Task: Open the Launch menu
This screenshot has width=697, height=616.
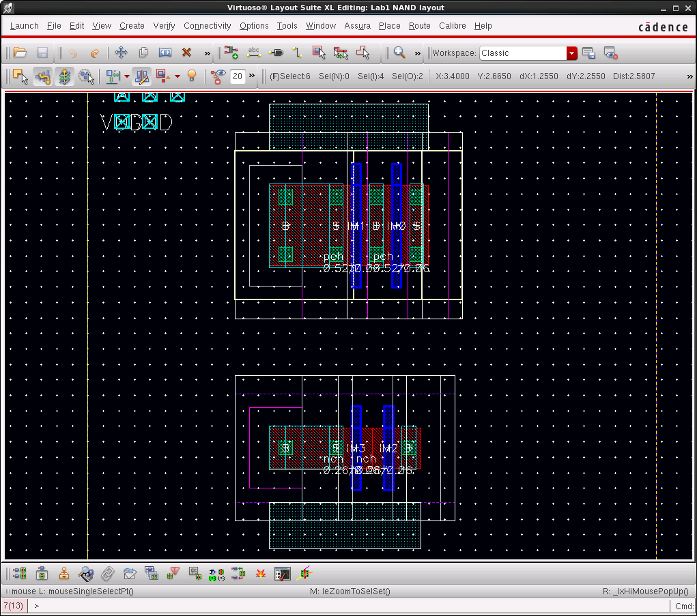Action: pyautogui.click(x=25, y=26)
